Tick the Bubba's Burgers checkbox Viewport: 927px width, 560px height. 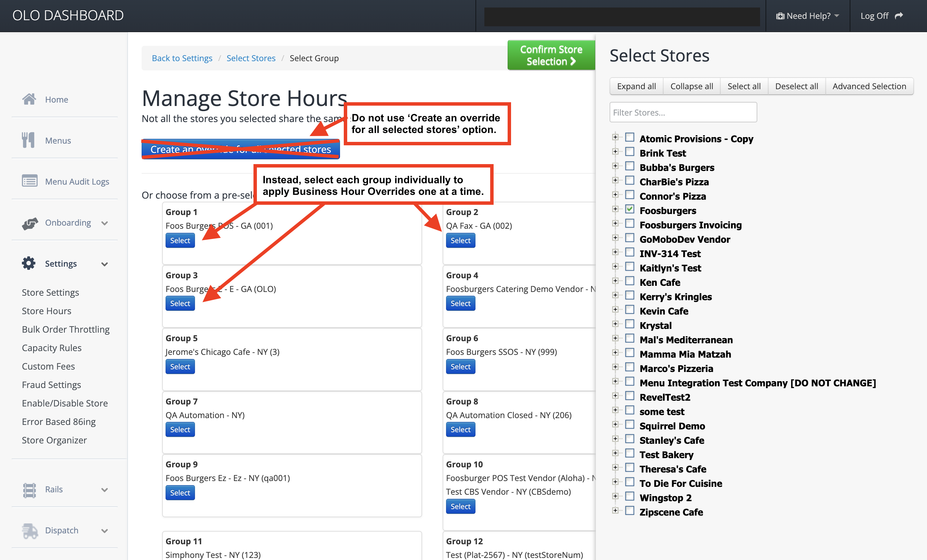point(629,166)
